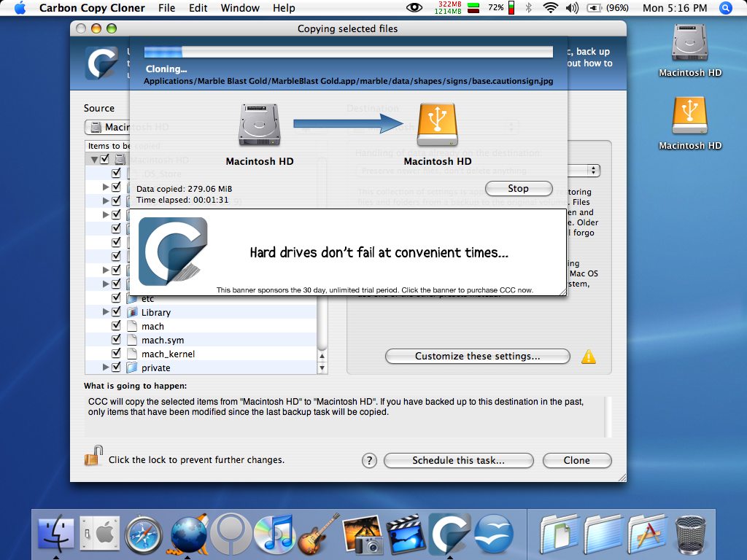The image size is (747, 560).
Task: Open the Help menu
Action: point(284,7)
